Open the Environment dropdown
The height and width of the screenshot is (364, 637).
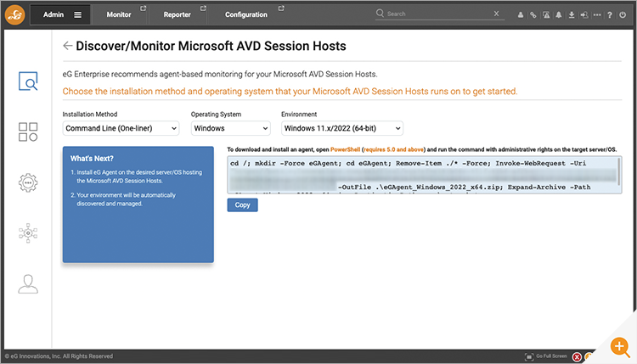pyautogui.click(x=342, y=128)
